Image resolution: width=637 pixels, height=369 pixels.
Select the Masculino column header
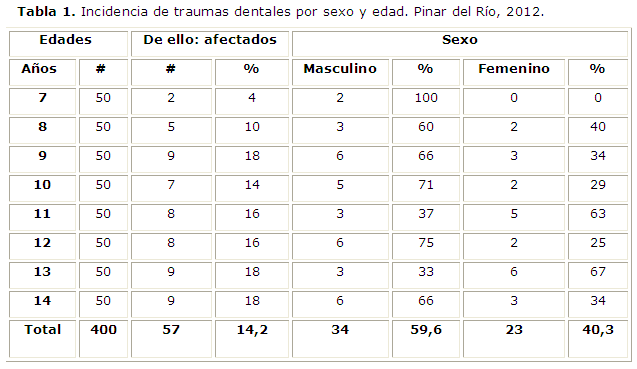[340, 72]
